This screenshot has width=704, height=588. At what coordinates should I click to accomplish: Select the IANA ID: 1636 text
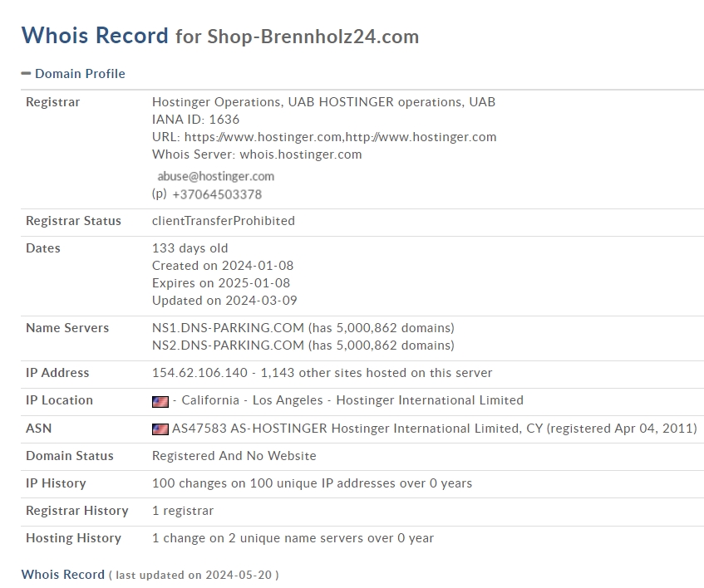pos(196,120)
